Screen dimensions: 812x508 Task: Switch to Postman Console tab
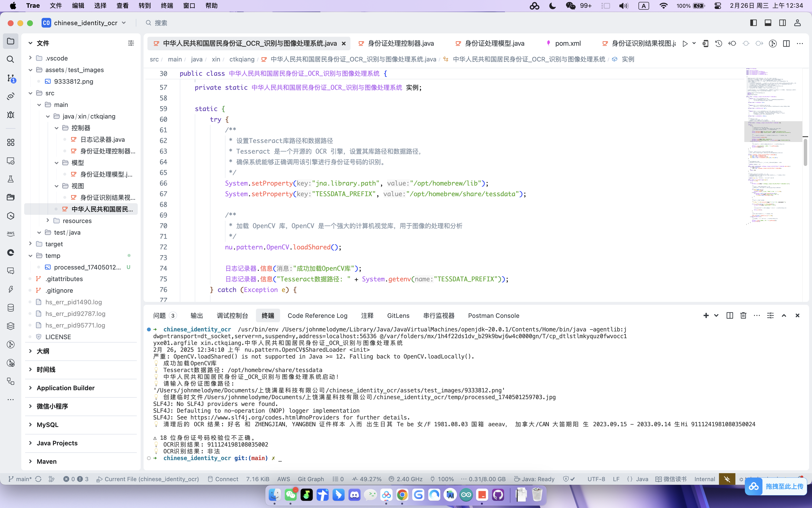(493, 315)
